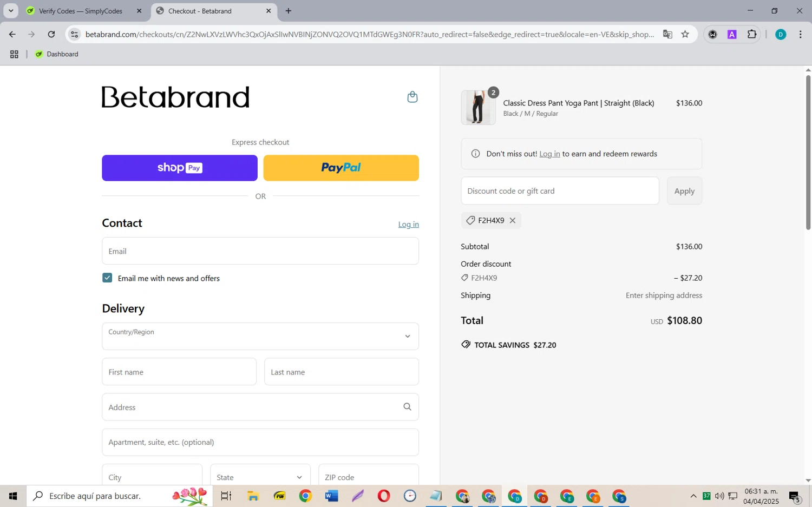Click Log in link beside Contact

[x=409, y=224]
